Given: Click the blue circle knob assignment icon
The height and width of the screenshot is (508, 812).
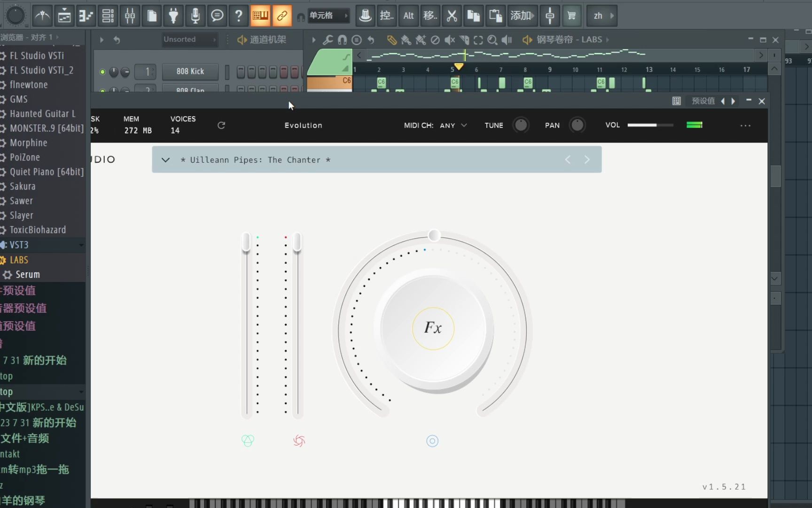Looking at the screenshot, I should pyautogui.click(x=432, y=441).
